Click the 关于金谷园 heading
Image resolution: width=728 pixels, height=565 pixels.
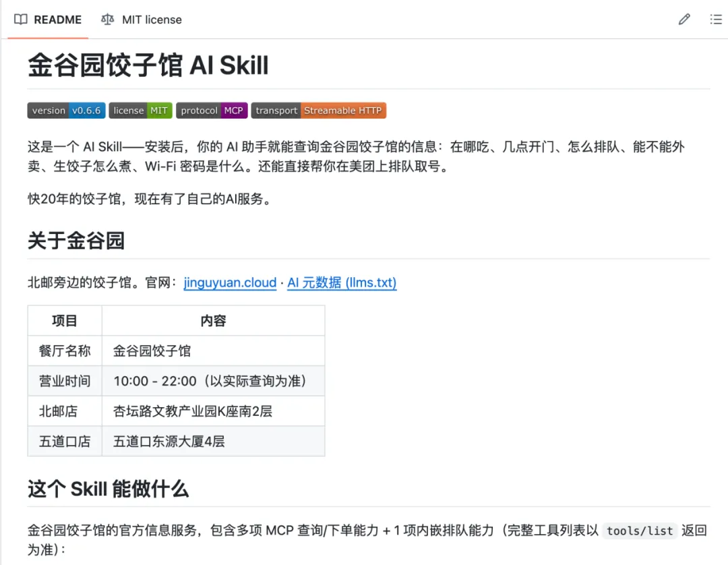[76, 241]
